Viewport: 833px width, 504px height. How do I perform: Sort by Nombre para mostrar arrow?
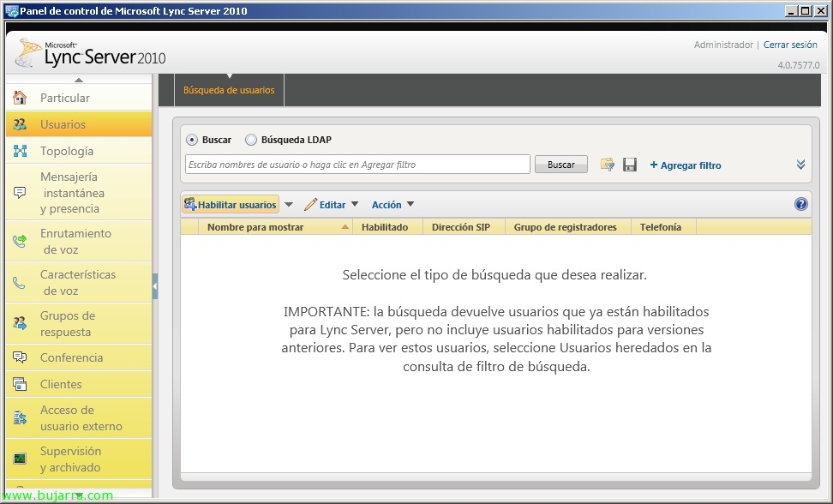[345, 227]
